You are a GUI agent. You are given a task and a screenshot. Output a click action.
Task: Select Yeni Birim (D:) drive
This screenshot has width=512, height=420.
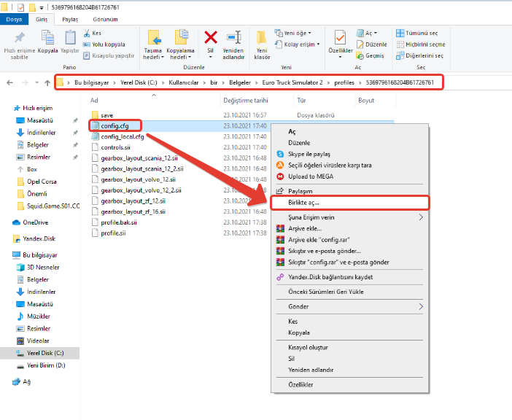[x=41, y=365]
